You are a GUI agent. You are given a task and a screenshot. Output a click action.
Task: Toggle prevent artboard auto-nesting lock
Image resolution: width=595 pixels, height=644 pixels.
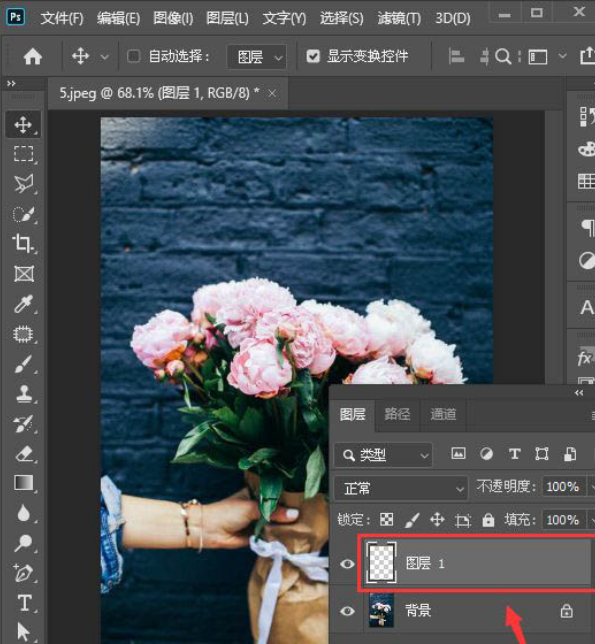tap(463, 521)
